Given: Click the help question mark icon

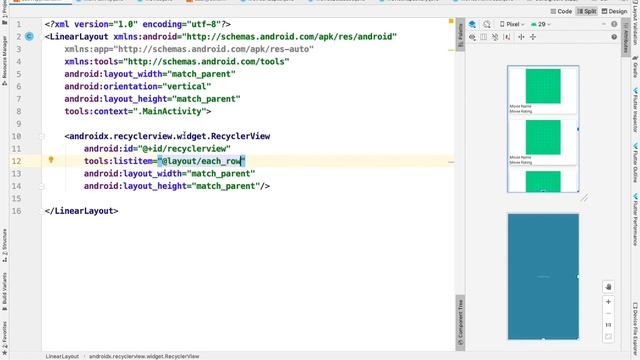Looking at the screenshot, I should point(614,37).
